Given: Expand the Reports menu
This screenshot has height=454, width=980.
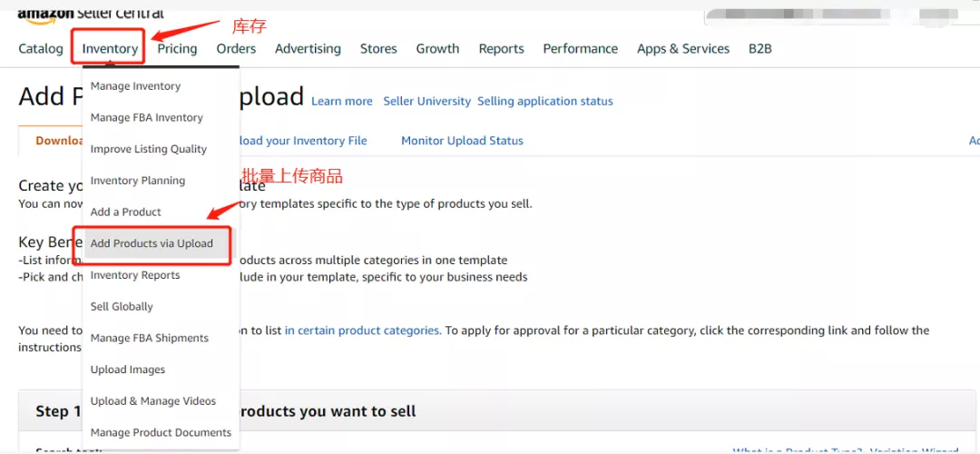Looking at the screenshot, I should click(x=501, y=49).
